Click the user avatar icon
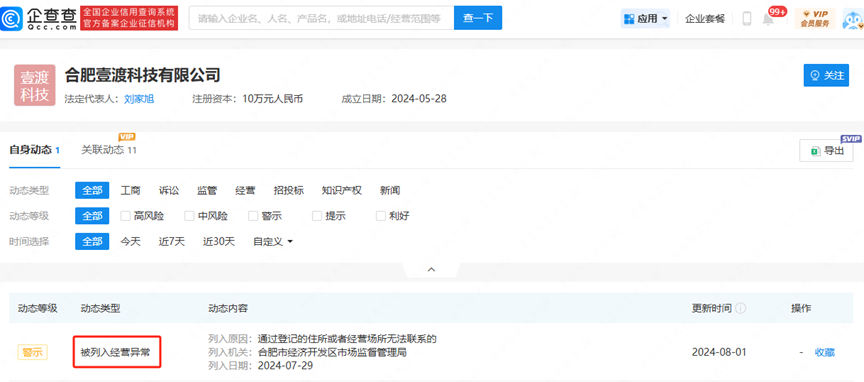 (x=853, y=20)
